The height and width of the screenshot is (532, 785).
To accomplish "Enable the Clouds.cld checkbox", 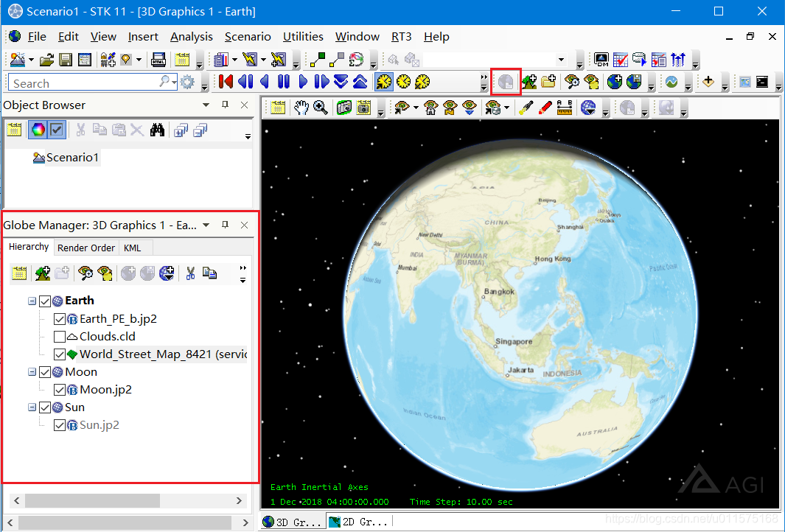I will [x=59, y=336].
